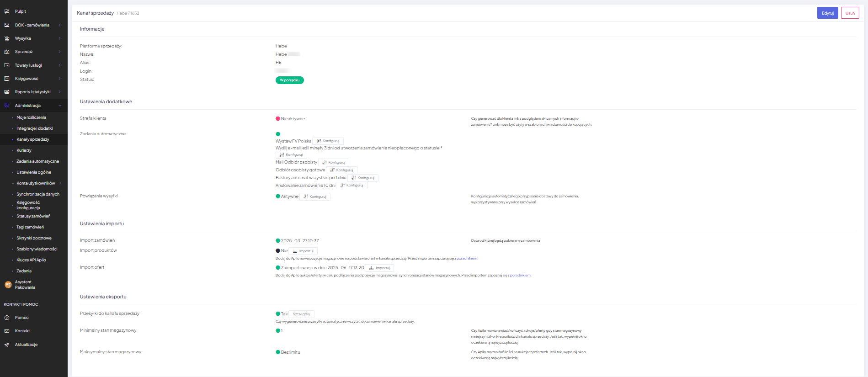The height and width of the screenshot is (377, 868).
Task: Click the green W porządku status badge
Action: click(289, 80)
